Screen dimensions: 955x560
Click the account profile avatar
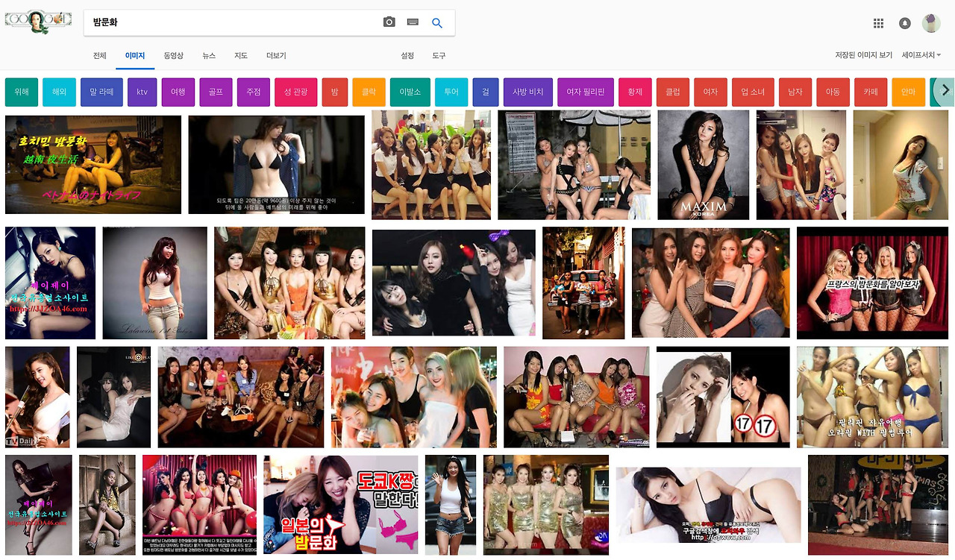click(931, 23)
